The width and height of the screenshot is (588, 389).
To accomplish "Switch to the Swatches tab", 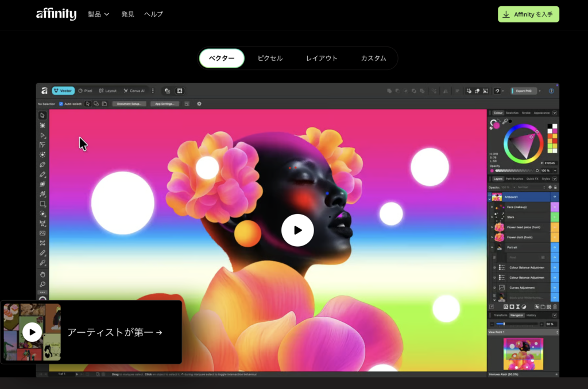I will (x=512, y=113).
